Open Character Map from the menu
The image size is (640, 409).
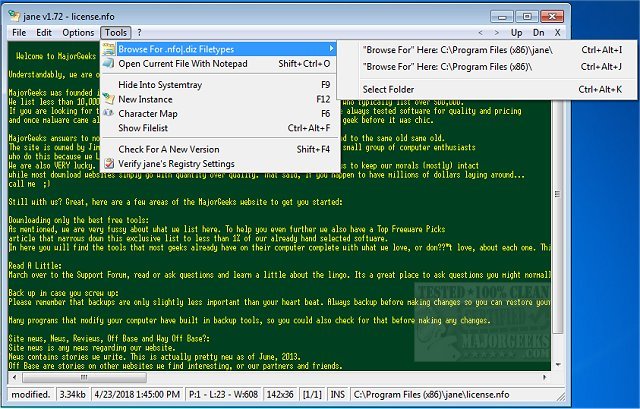(219, 113)
